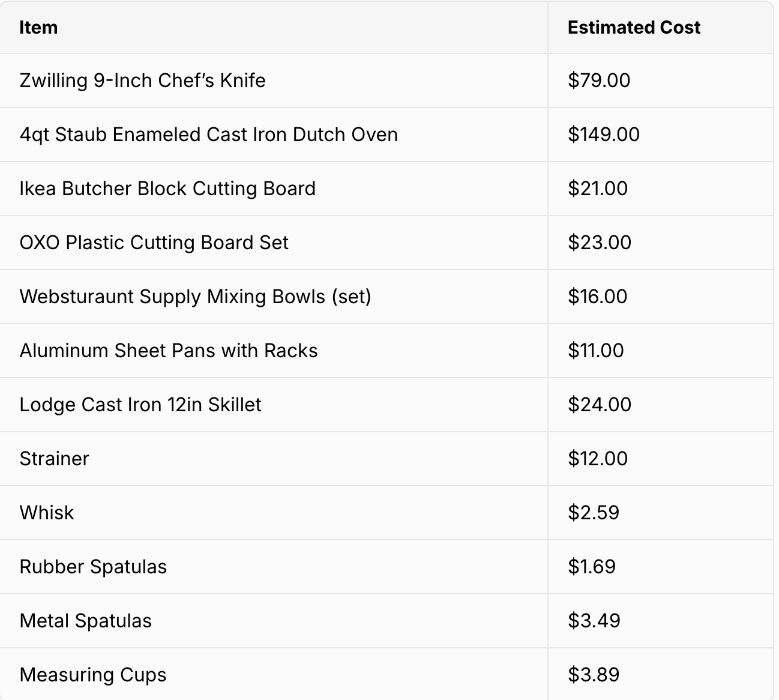Click the $149.00 cost value
This screenshot has width=779, height=700.
pyautogui.click(x=604, y=134)
